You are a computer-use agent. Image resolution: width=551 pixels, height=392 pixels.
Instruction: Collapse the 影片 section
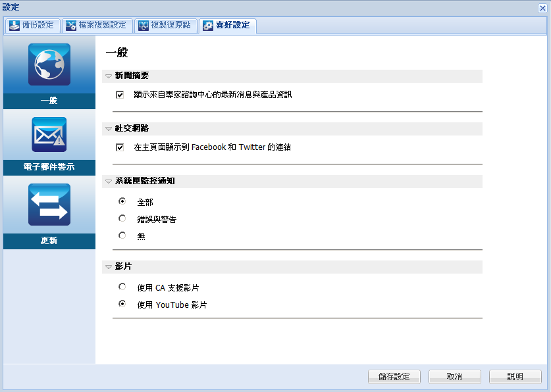click(x=108, y=267)
